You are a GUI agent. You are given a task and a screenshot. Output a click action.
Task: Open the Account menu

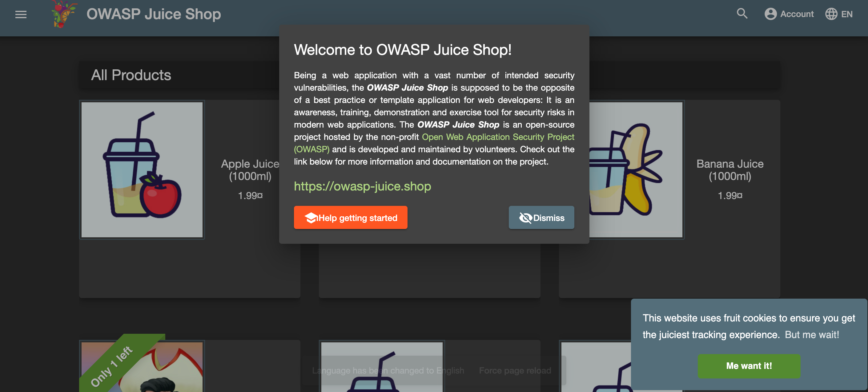(x=789, y=14)
